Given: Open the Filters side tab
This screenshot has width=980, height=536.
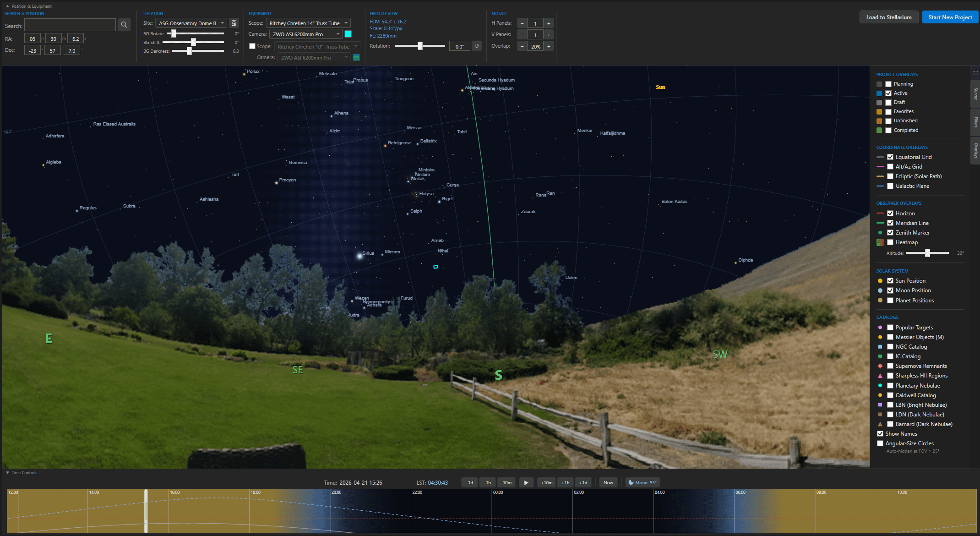Looking at the screenshot, I should click(x=975, y=122).
